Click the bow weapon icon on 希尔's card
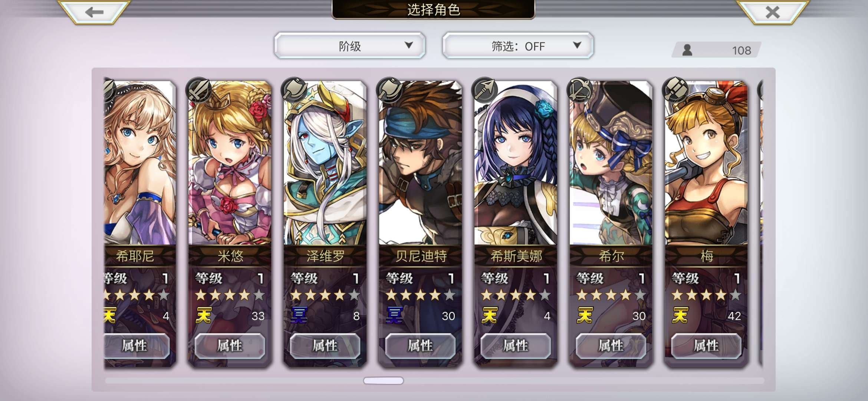Screen dimensions: 868x401 click(x=580, y=90)
